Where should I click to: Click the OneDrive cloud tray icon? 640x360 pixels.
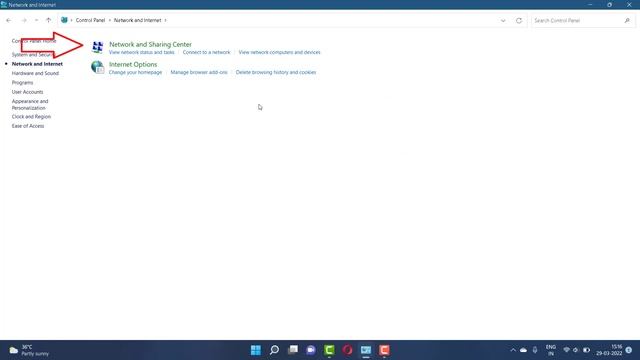[x=523, y=350]
